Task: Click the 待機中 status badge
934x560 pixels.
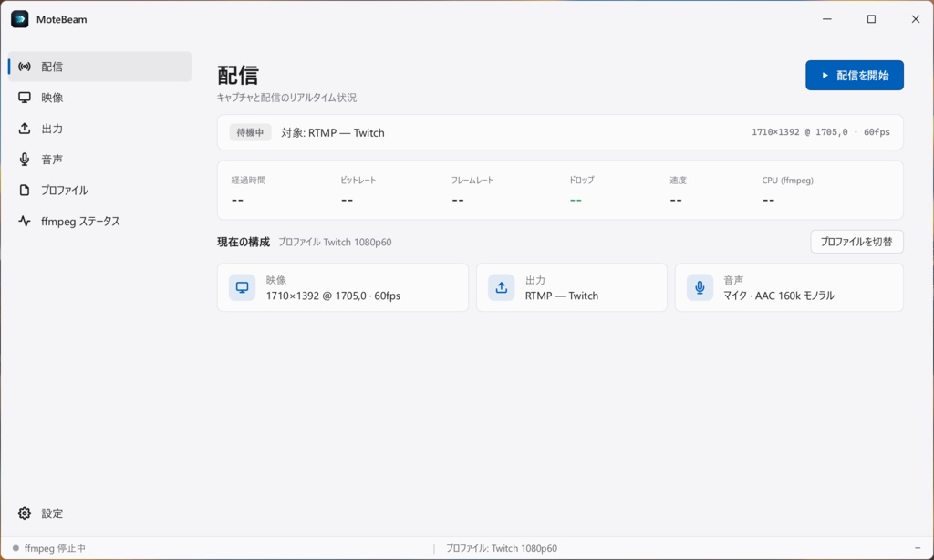Action: (x=250, y=132)
